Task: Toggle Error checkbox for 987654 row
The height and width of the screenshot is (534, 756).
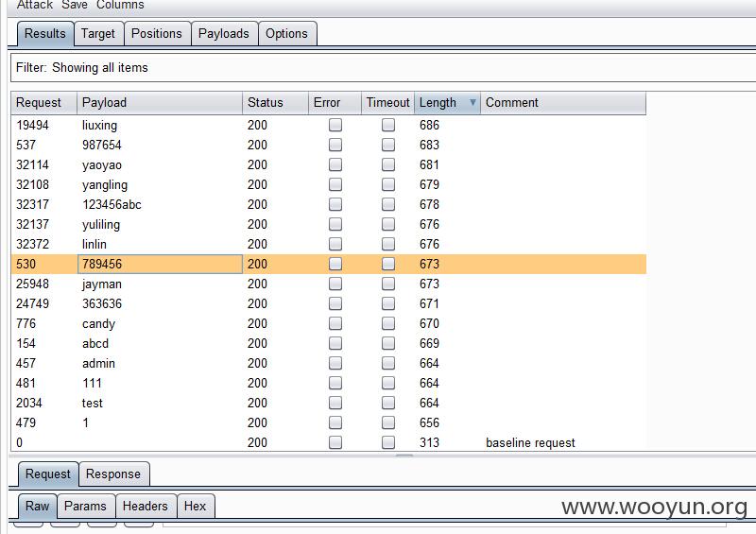Action: (x=335, y=145)
